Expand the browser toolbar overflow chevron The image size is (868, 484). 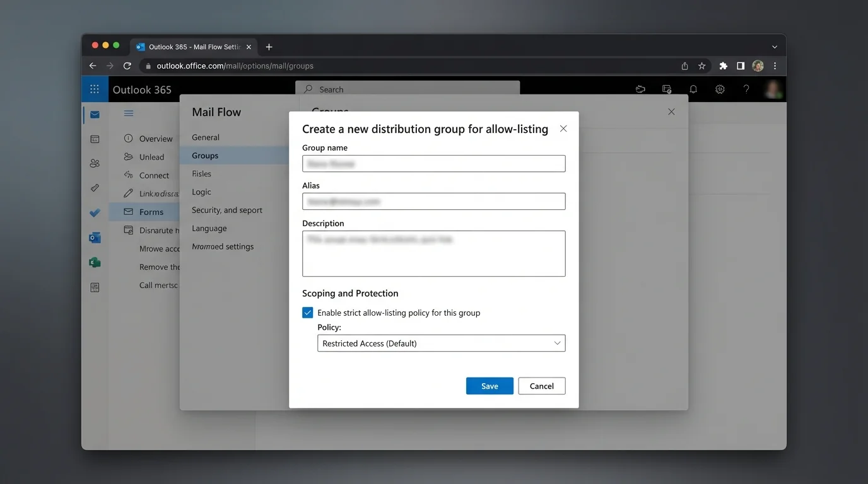tap(775, 46)
